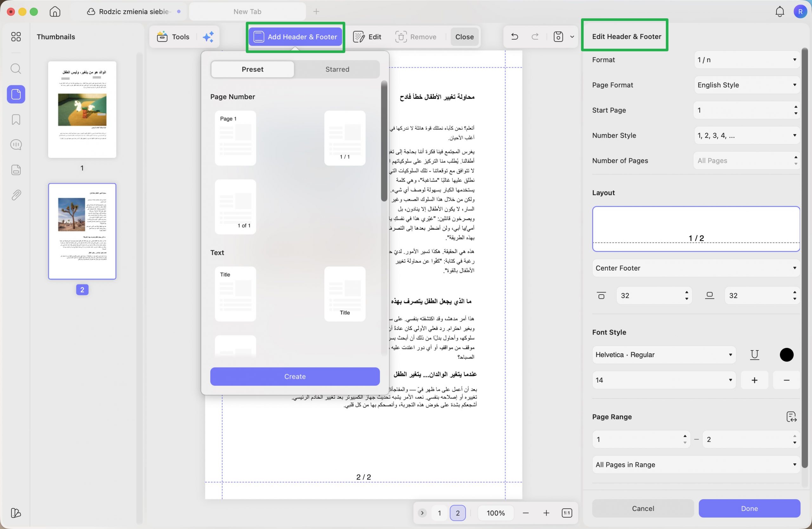The image size is (812, 529).
Task: Select the Title footer text preset
Action: (344, 294)
